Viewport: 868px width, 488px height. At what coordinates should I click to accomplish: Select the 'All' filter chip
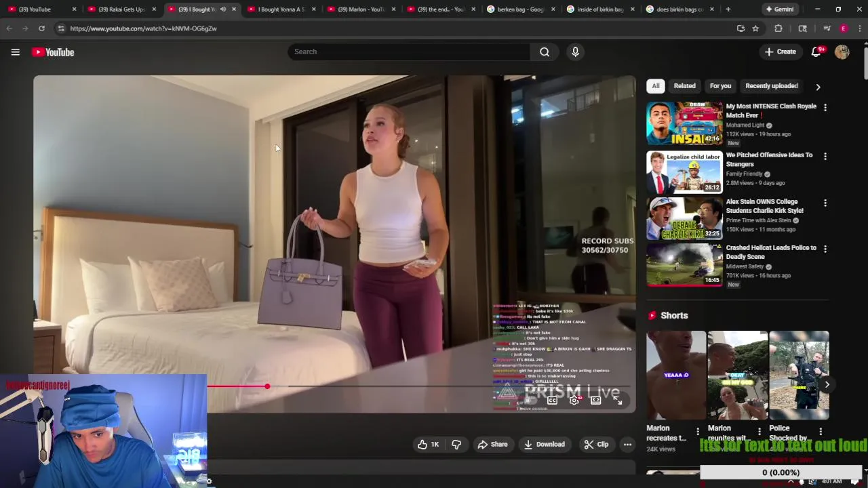[x=655, y=86]
